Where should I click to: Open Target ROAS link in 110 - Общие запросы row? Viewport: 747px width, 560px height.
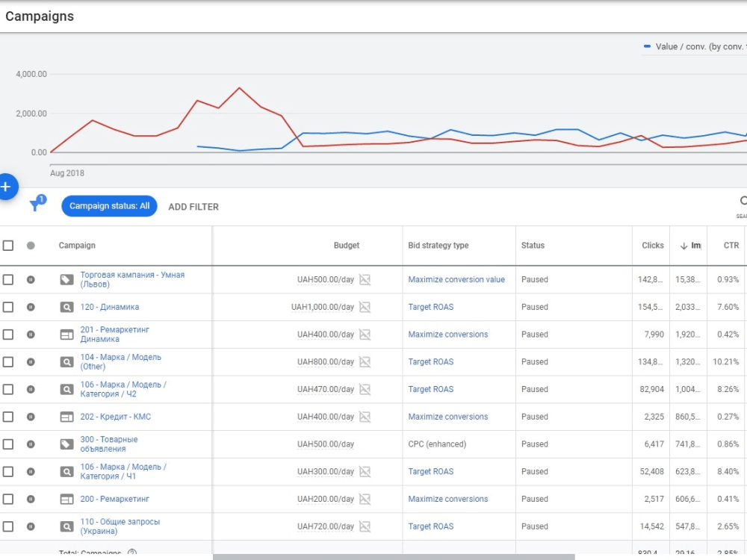pyautogui.click(x=431, y=526)
